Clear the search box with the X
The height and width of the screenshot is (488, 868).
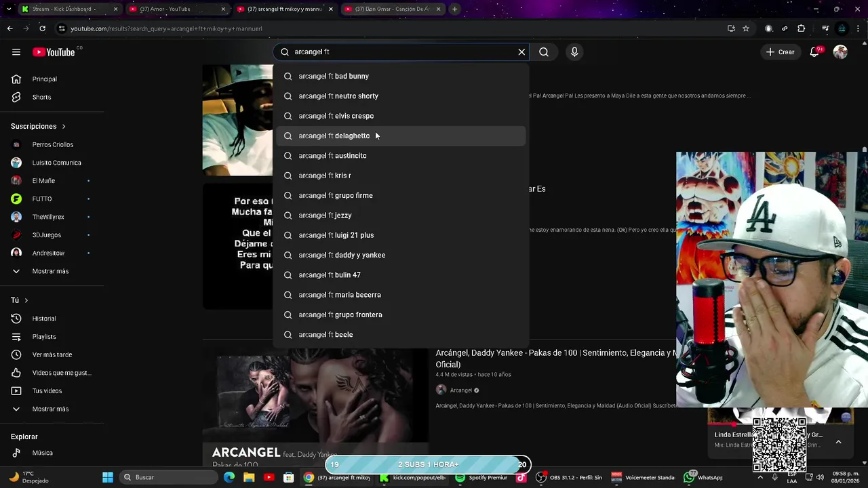(x=521, y=52)
